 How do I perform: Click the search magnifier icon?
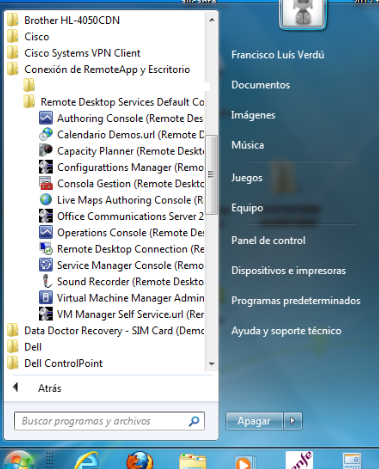(x=194, y=421)
